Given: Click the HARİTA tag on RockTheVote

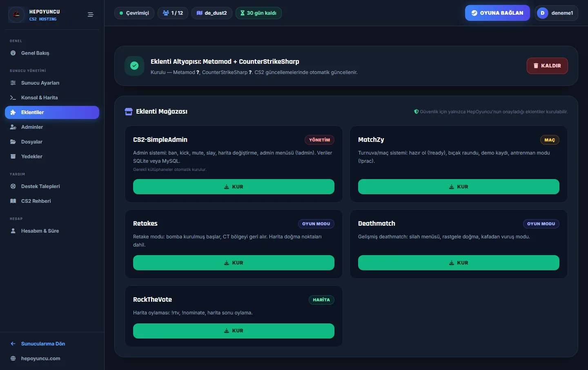Looking at the screenshot, I should coord(321,300).
